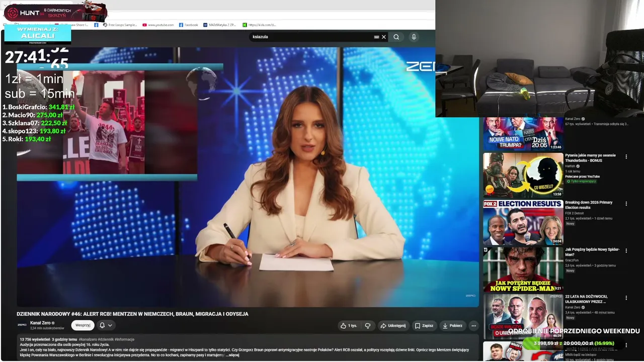644x362 pixels.
Task: Like the video with the thumbs-up button
Action: point(349,326)
